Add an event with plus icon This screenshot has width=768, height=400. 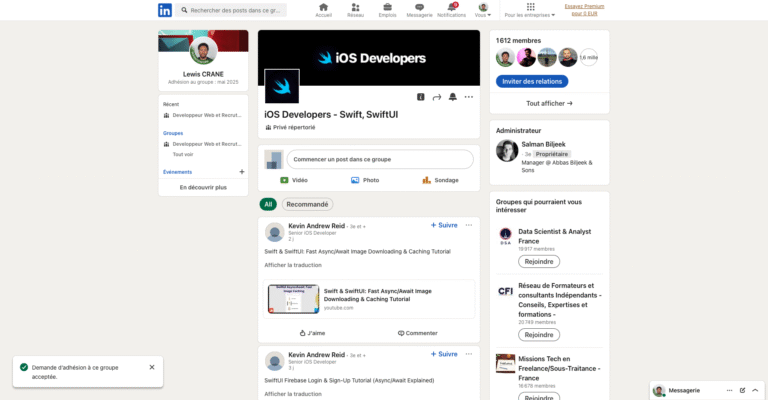click(x=241, y=172)
